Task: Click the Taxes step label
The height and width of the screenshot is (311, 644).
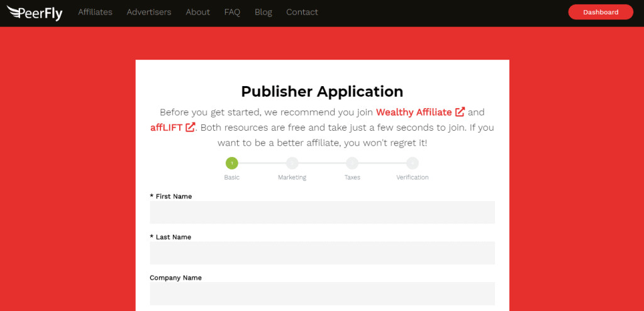Action: point(352,178)
